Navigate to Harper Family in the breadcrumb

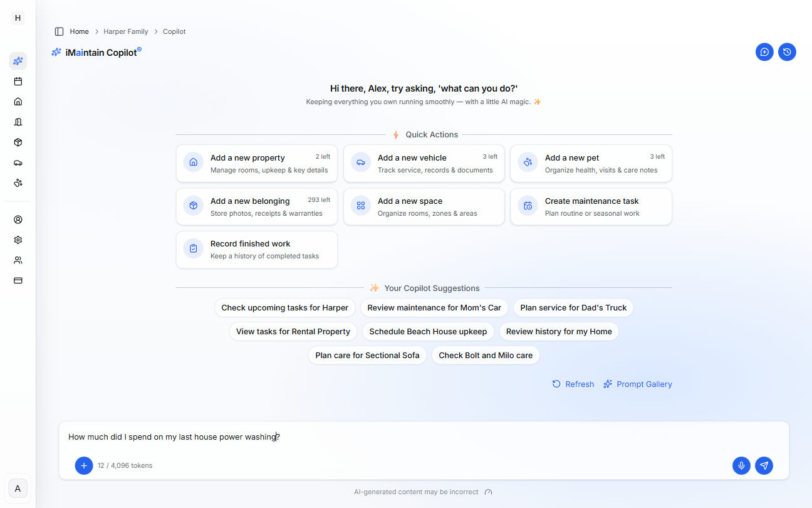click(x=125, y=31)
